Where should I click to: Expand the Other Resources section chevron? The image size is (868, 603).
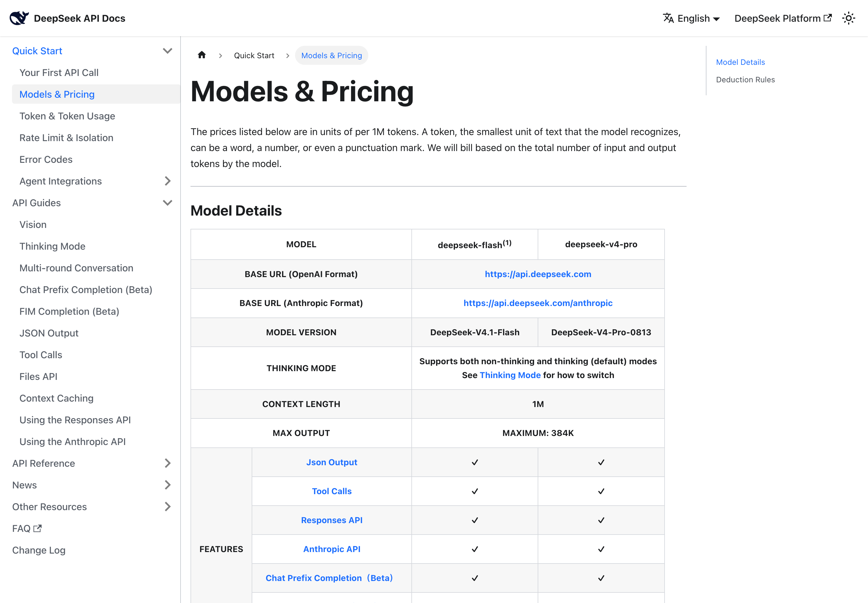pyautogui.click(x=167, y=507)
